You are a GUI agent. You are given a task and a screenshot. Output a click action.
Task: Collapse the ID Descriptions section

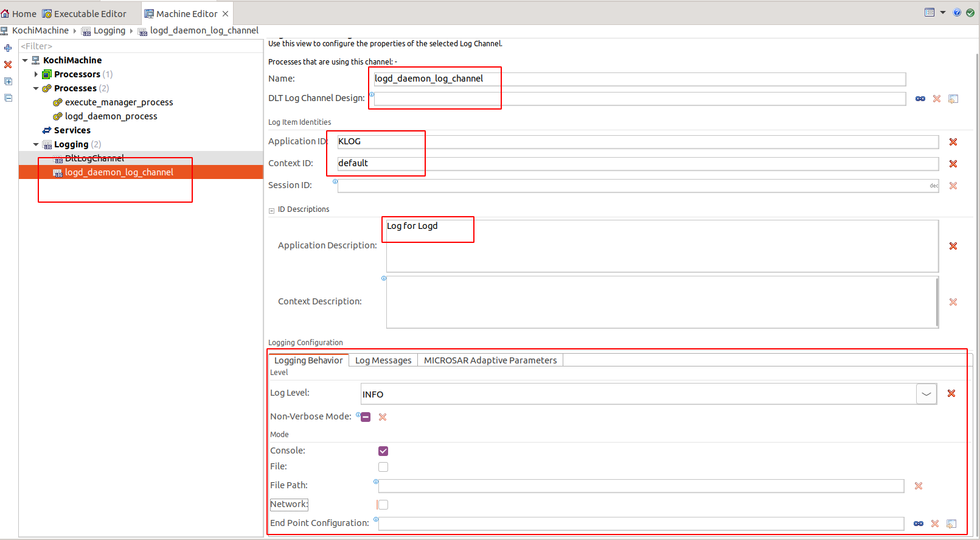click(x=271, y=211)
